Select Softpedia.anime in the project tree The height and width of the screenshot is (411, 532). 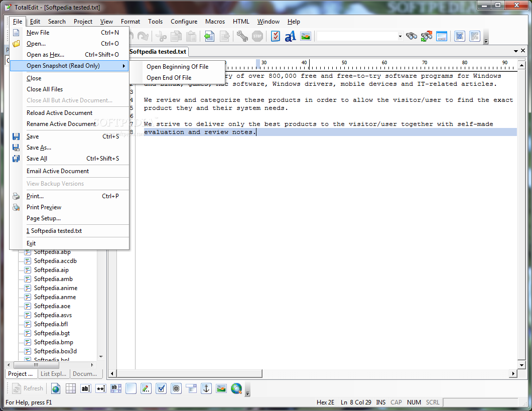56,288
